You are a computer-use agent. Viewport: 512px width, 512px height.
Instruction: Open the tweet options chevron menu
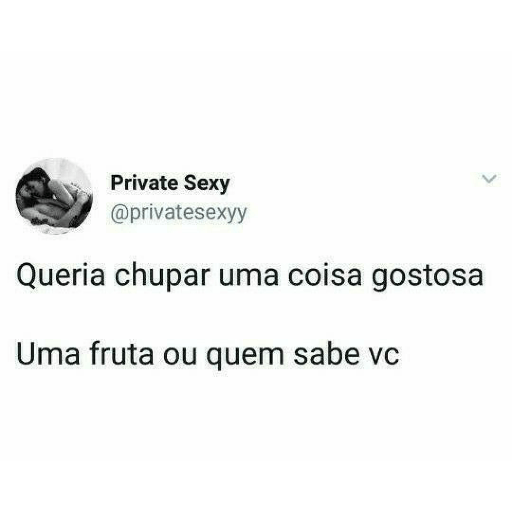(489, 179)
